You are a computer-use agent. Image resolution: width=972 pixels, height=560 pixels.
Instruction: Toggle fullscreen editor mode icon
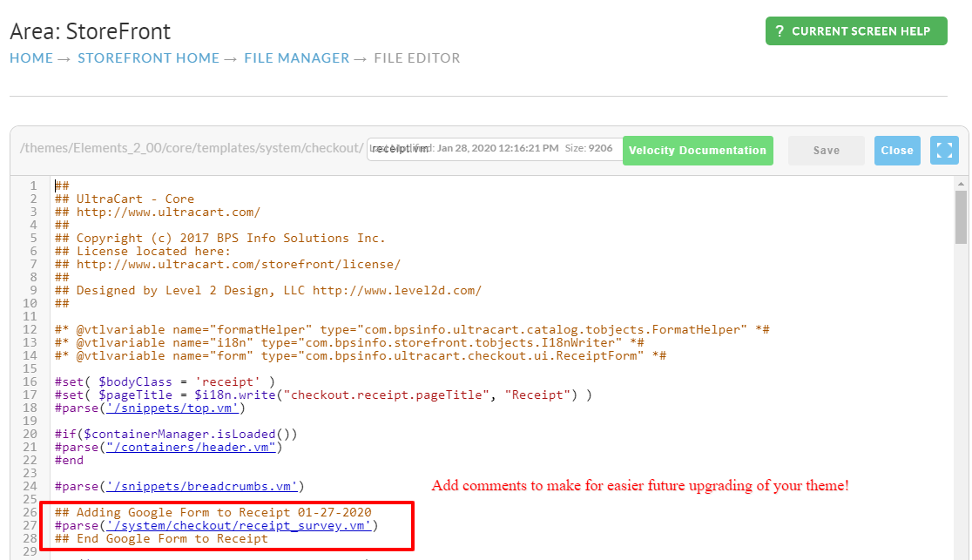tap(944, 150)
